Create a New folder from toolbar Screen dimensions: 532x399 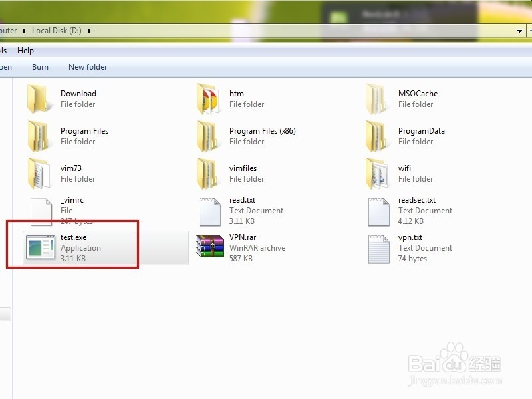click(x=88, y=67)
